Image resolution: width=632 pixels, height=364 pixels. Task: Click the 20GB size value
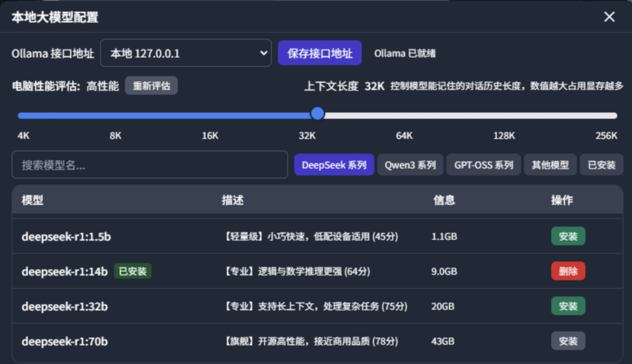coord(442,306)
